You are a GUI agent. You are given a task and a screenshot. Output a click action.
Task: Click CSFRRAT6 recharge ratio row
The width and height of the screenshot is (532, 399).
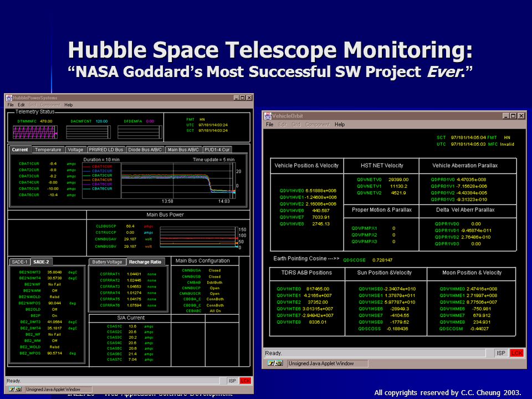(128, 305)
